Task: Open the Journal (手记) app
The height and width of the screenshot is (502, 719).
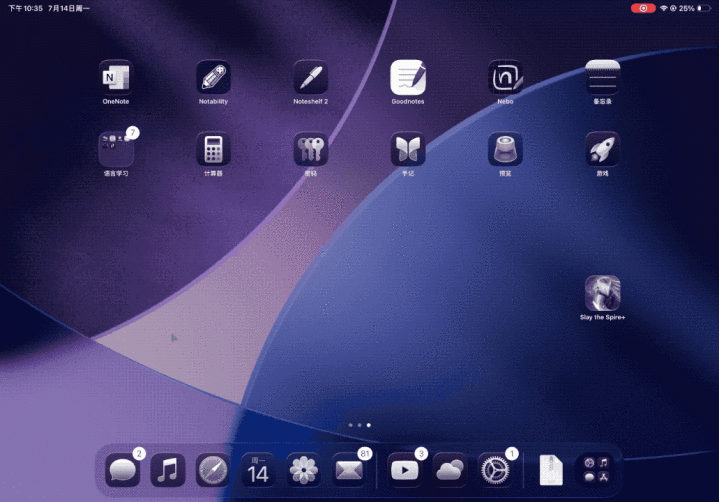Action: pos(408,149)
